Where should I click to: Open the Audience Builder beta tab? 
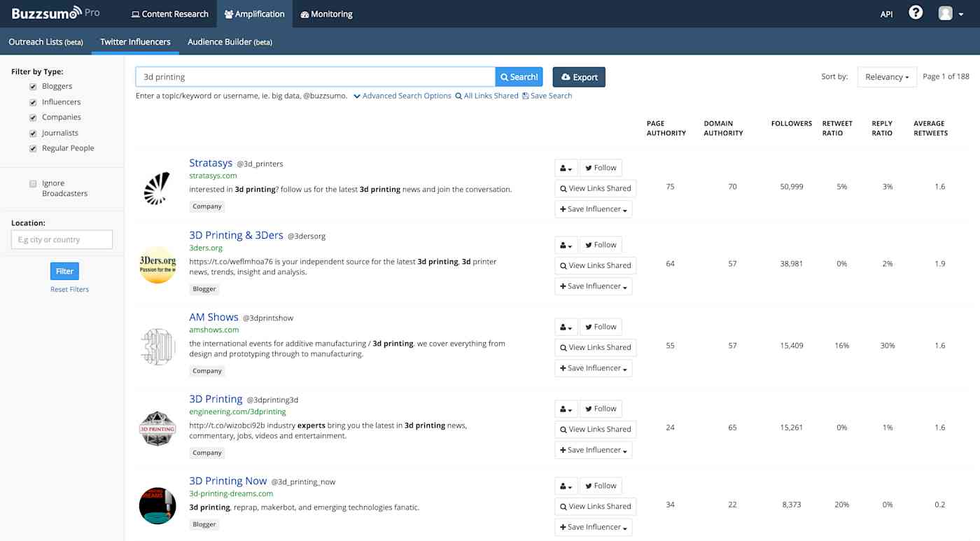(230, 41)
